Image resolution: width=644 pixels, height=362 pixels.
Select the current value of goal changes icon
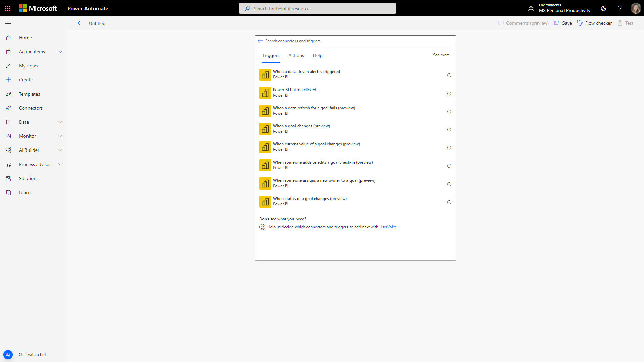265,147
